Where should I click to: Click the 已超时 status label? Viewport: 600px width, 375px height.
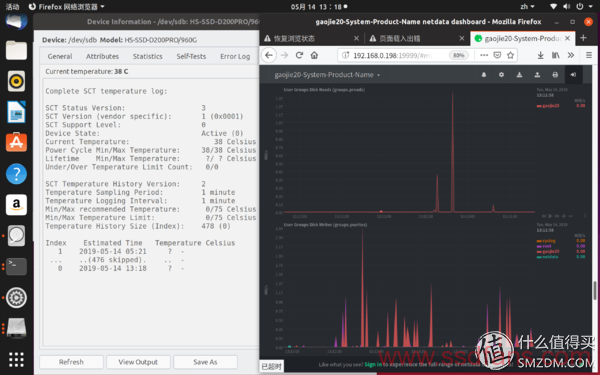[x=272, y=366]
